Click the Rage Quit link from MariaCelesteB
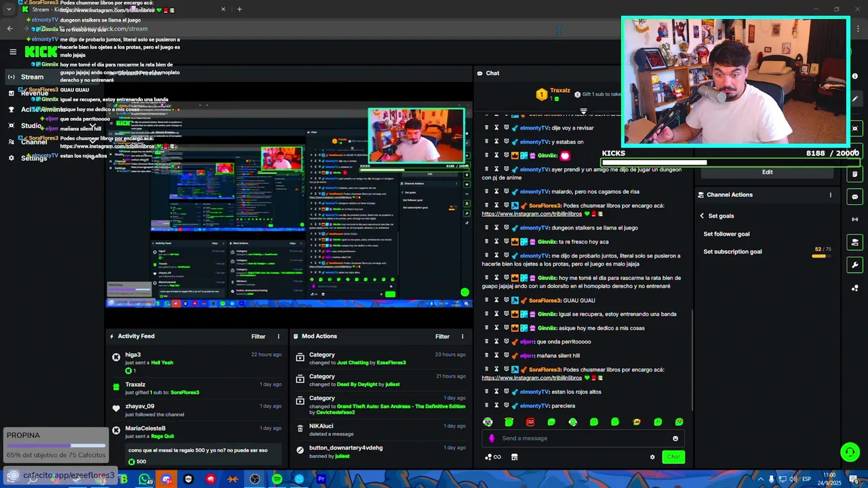Image resolution: width=868 pixels, height=488 pixels. [x=162, y=436]
